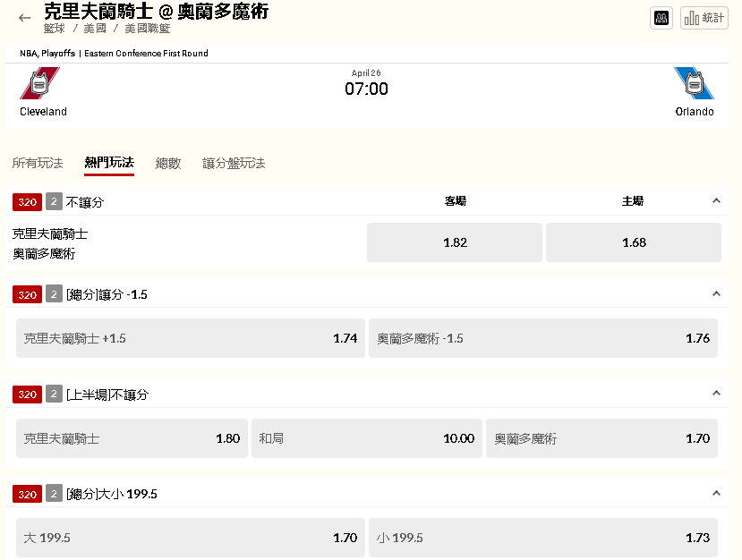Click the Cleveland team name
Viewport: 742px width, 560px height.
(x=43, y=112)
